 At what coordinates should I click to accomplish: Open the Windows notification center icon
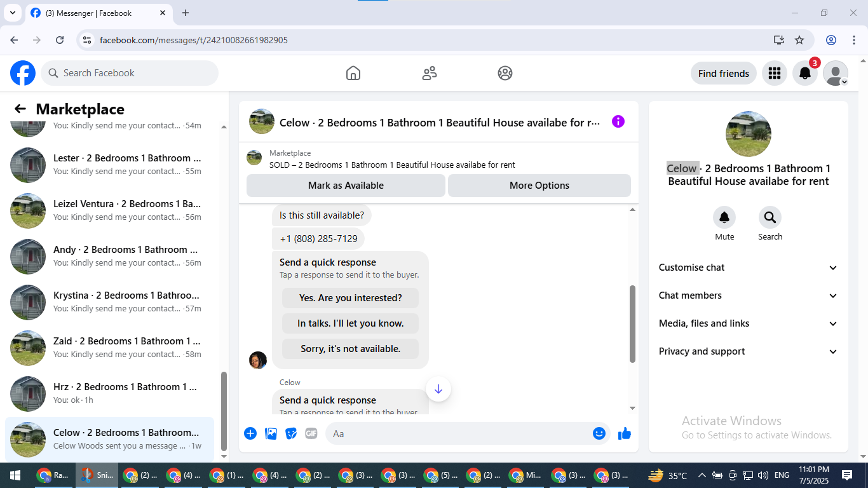coord(847,475)
